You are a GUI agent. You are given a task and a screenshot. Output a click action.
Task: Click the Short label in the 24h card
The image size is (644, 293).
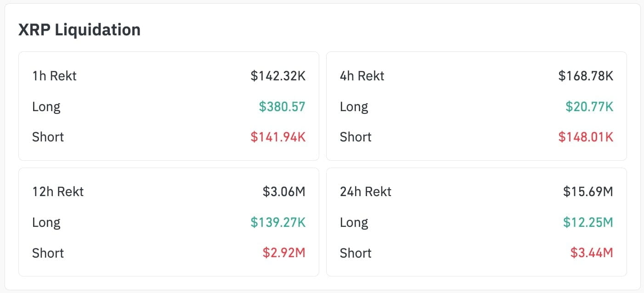[356, 253]
